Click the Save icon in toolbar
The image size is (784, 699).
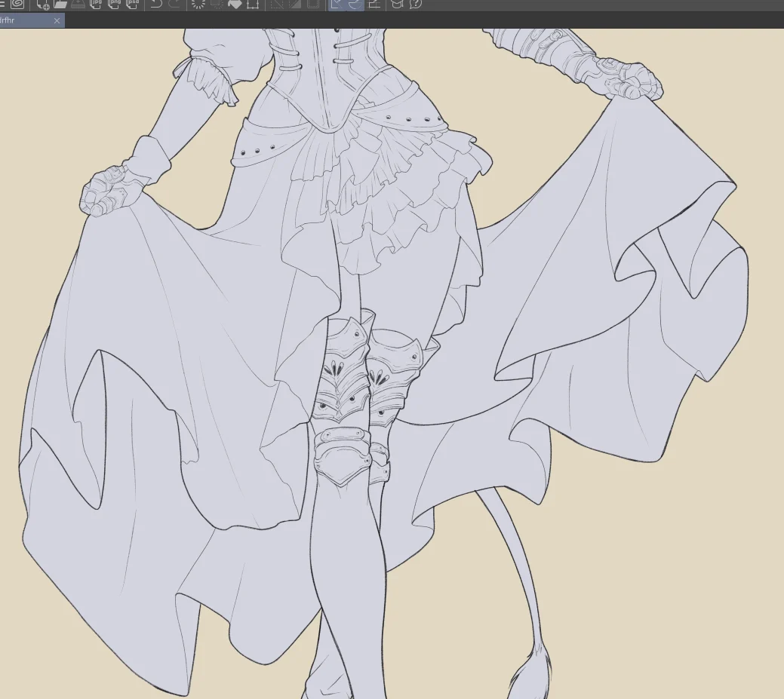tap(78, 4)
